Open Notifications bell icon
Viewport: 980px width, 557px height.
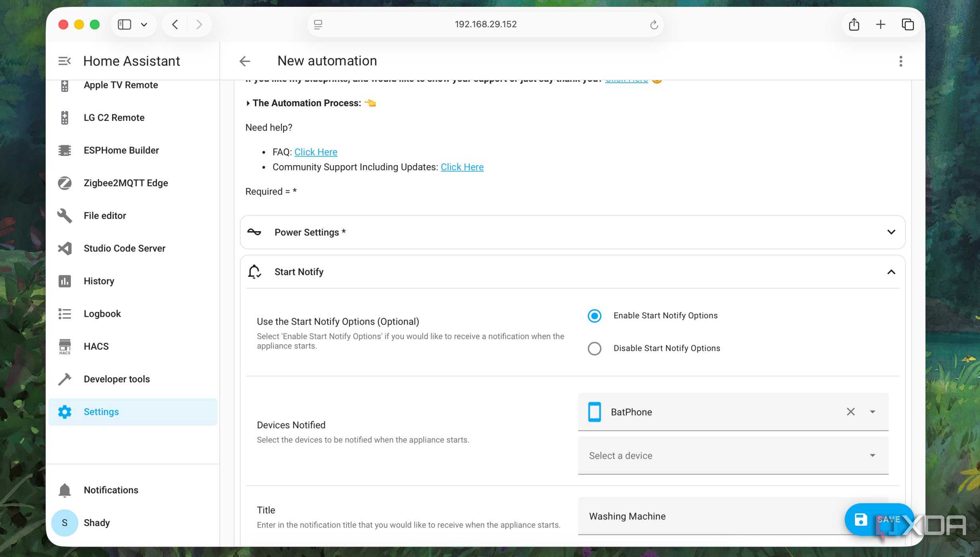[x=65, y=490]
